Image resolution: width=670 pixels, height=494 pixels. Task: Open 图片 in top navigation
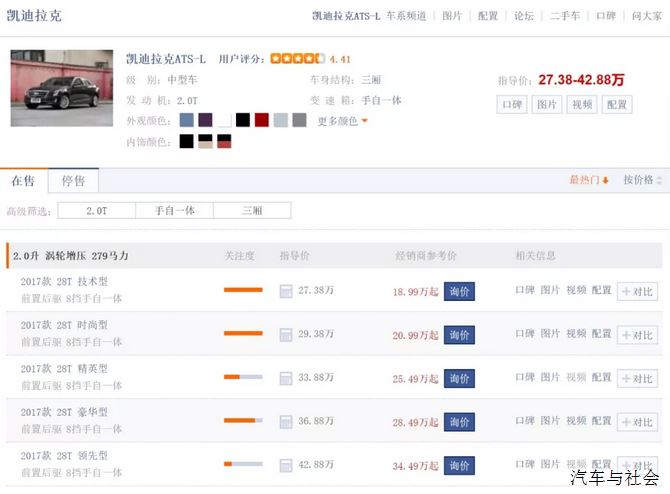point(452,16)
